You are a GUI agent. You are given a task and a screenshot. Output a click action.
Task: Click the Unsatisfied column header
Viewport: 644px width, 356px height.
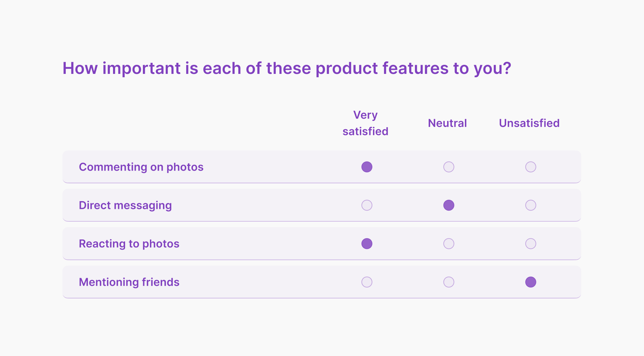(529, 123)
